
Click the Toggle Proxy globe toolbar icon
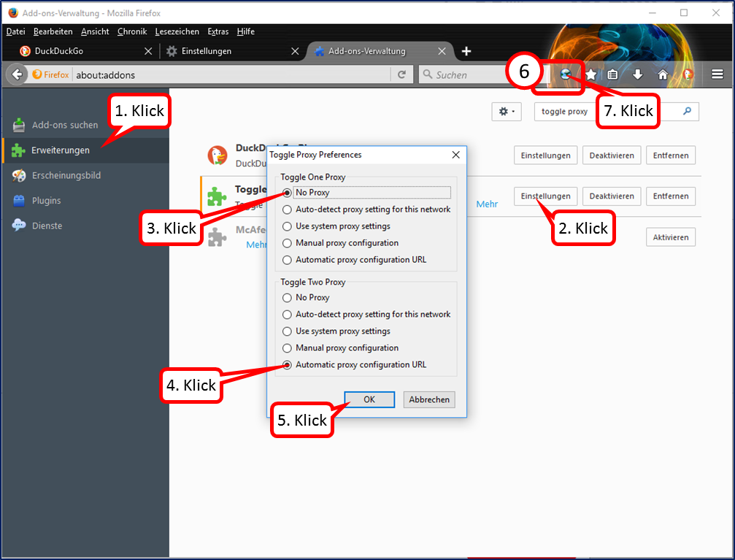tap(566, 74)
